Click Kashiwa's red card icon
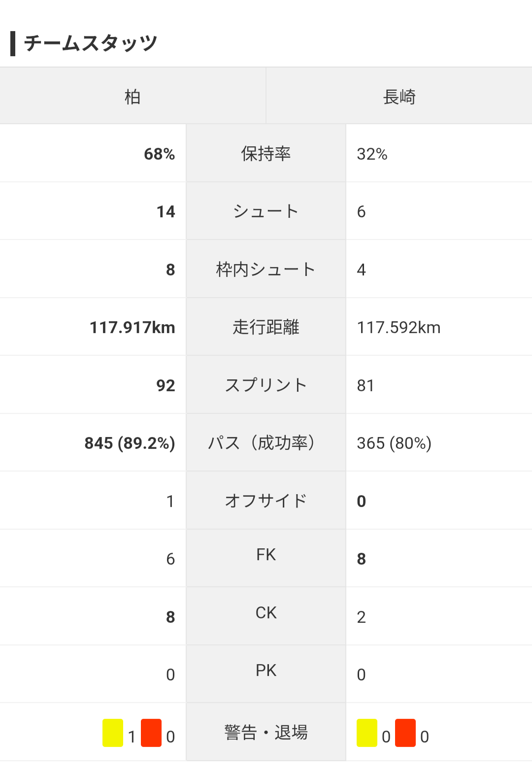This screenshot has height=772, width=532. point(151,733)
